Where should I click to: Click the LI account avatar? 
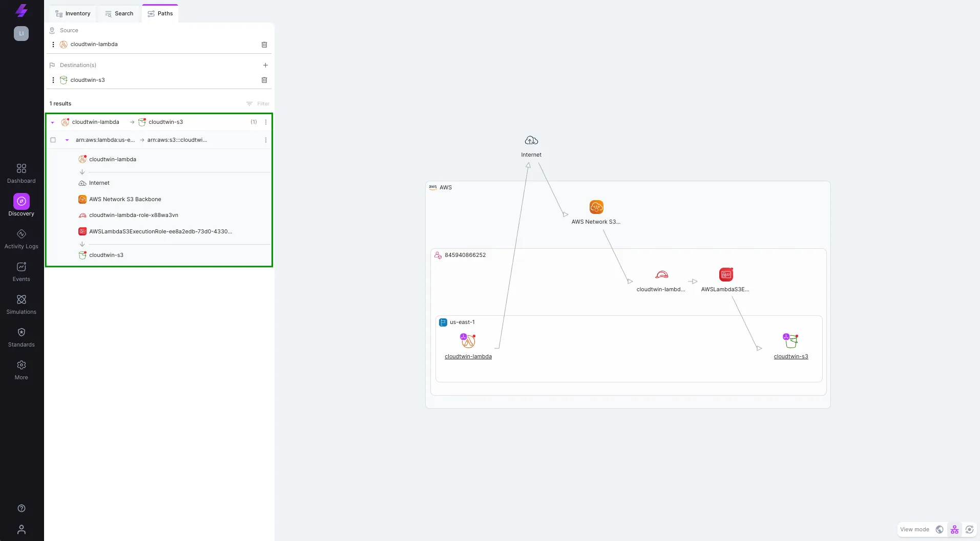[21, 33]
